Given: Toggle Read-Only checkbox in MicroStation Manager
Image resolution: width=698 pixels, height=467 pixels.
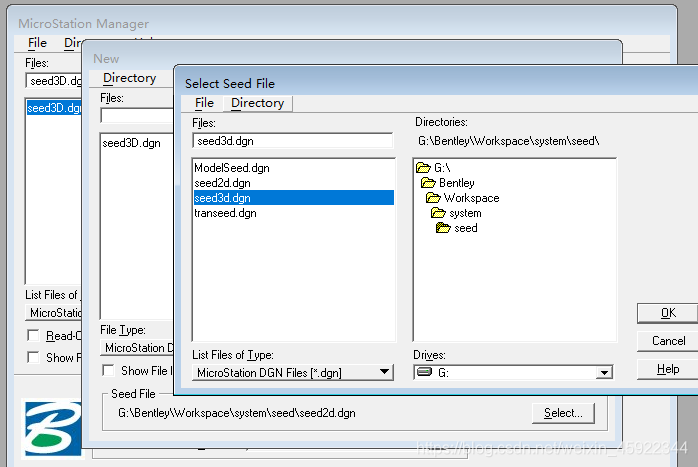Looking at the screenshot, I should tap(33, 335).
